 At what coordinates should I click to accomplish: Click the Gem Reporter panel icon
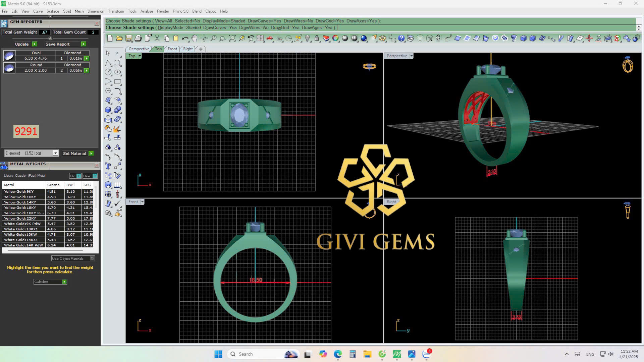(4, 23)
